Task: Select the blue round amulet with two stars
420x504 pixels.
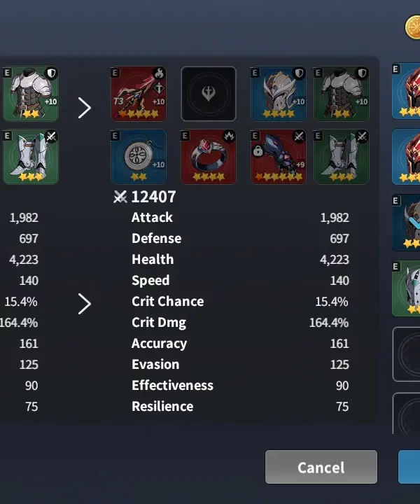Action: 139,157
